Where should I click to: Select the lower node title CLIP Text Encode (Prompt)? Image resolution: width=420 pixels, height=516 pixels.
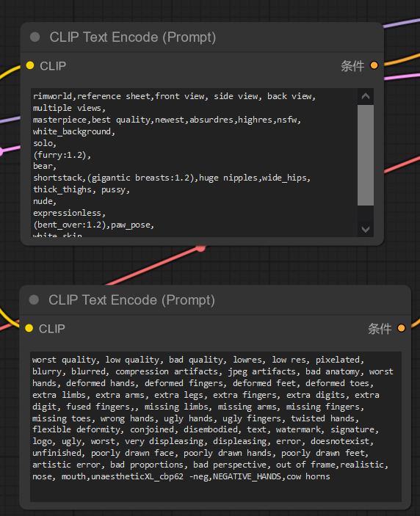131,299
